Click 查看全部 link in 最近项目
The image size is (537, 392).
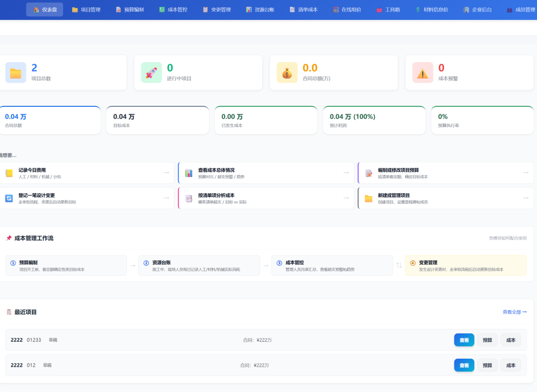click(x=514, y=312)
